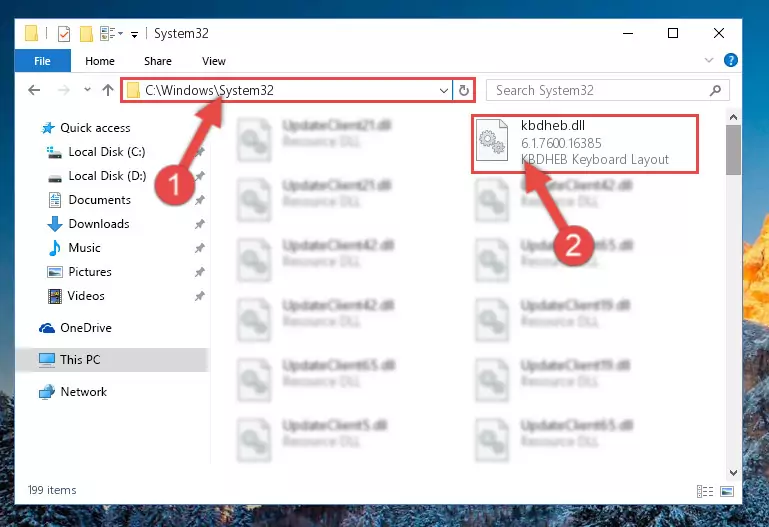The image size is (769, 527).
Task: Maximize the System32 window
Action: click(673, 34)
